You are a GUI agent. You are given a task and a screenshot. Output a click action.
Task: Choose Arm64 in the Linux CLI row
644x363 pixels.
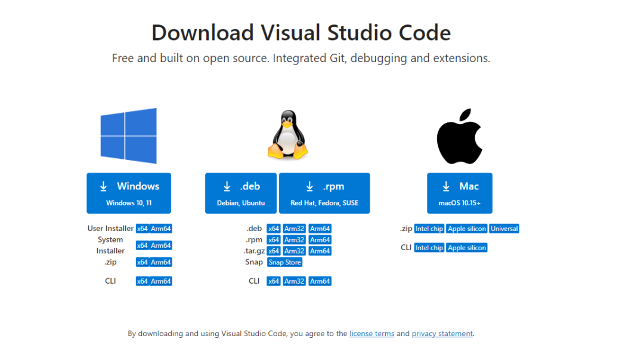point(320,281)
